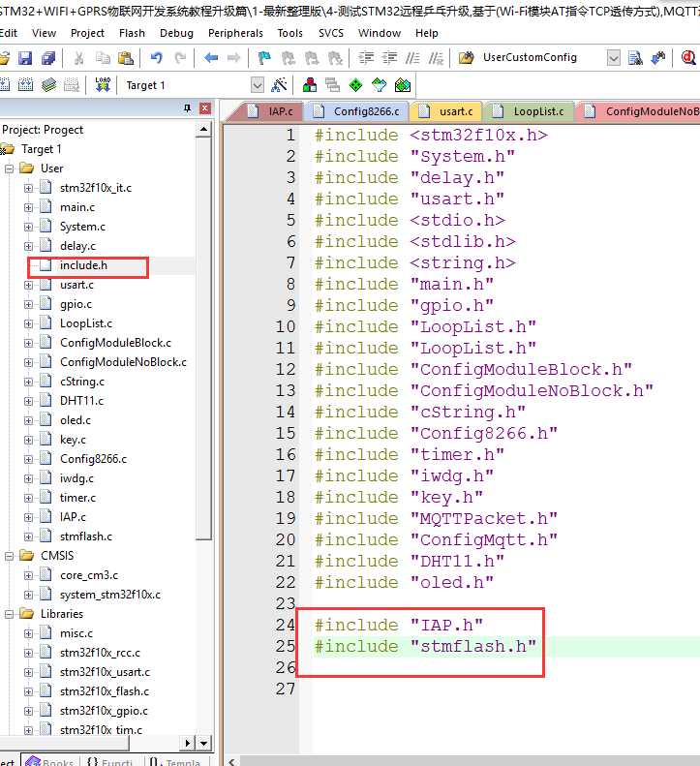This screenshot has height=766, width=700.
Task: Open the SVCS menu
Action: (331, 33)
